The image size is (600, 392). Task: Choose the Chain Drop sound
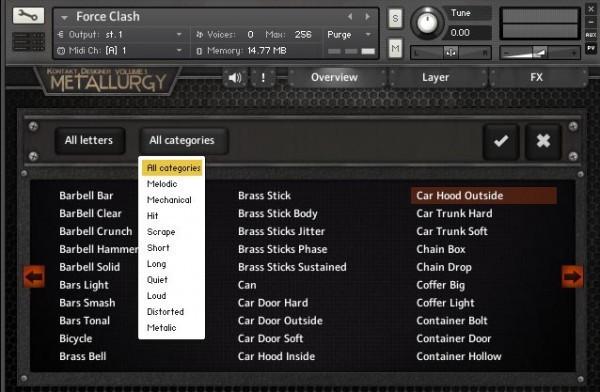[x=444, y=267]
